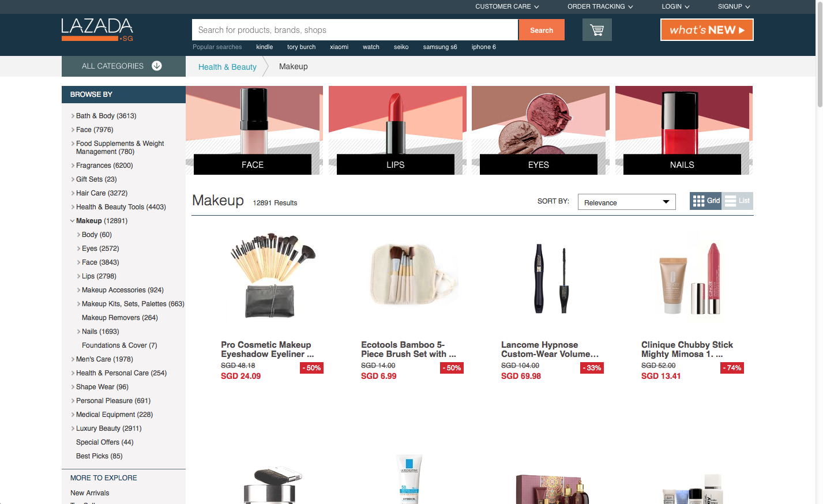Open Shape Wear (96) category
The image size is (823, 504).
point(102,387)
